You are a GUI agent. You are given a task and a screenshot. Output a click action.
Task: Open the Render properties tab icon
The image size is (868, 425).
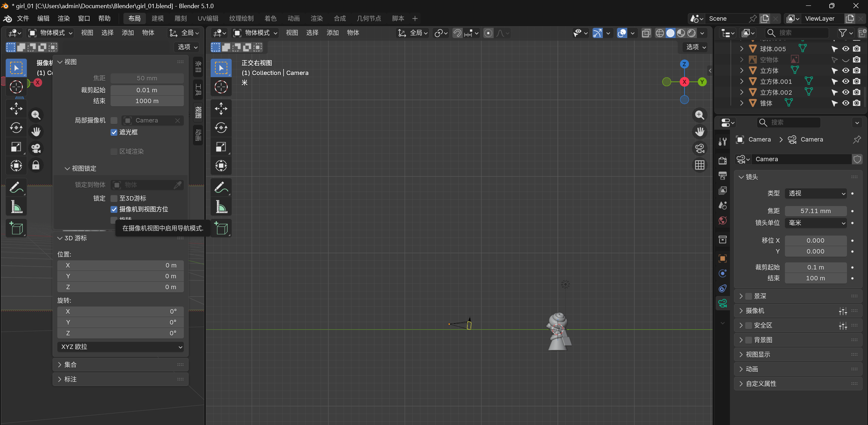point(722,161)
